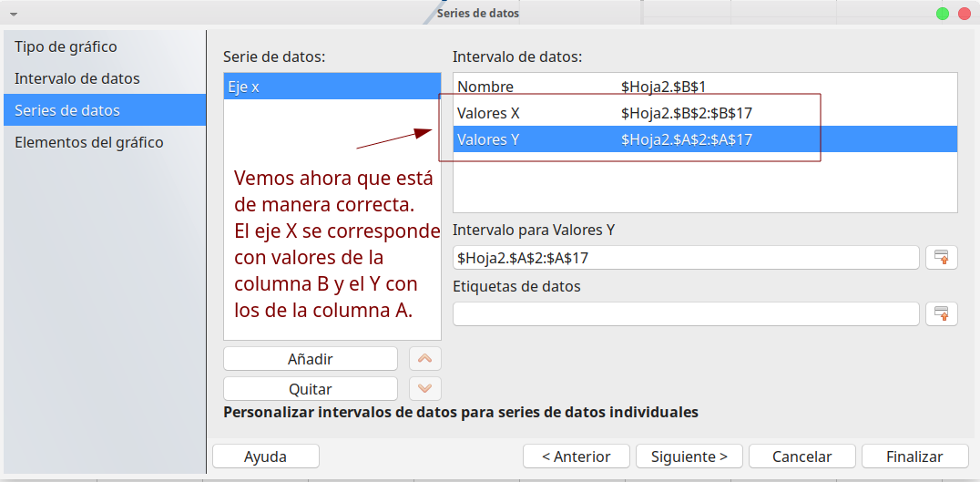The height and width of the screenshot is (482, 980).
Task: Click Finalizar to finish the wizard
Action: (914, 456)
